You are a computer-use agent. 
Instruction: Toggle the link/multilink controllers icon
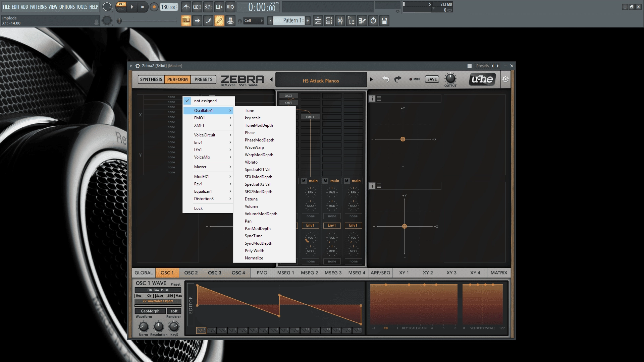219,21
